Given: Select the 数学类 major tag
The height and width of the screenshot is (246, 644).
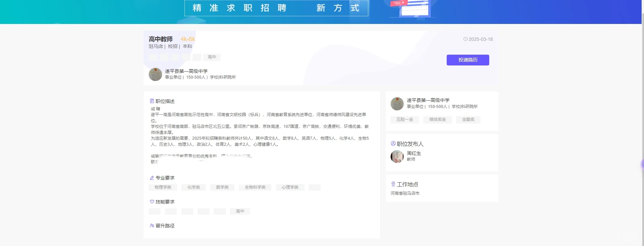Looking at the screenshot, I should coord(222,187).
